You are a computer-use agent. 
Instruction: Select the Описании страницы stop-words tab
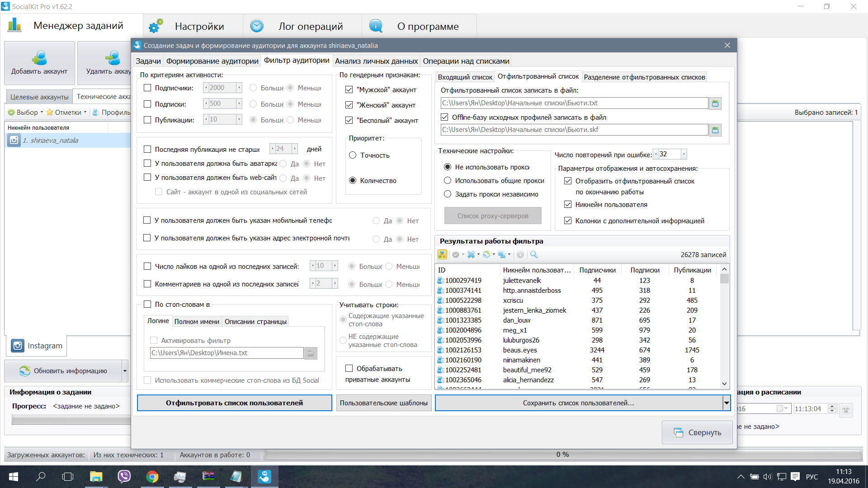click(x=255, y=322)
